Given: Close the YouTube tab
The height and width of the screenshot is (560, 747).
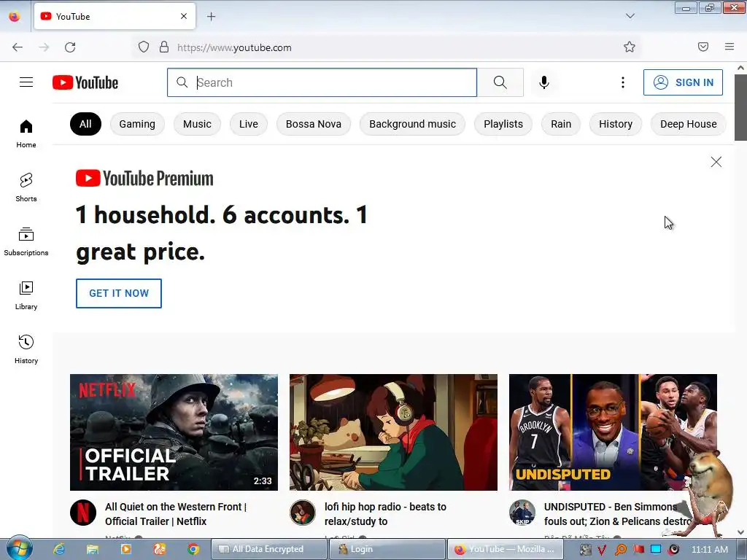Looking at the screenshot, I should (184, 16).
